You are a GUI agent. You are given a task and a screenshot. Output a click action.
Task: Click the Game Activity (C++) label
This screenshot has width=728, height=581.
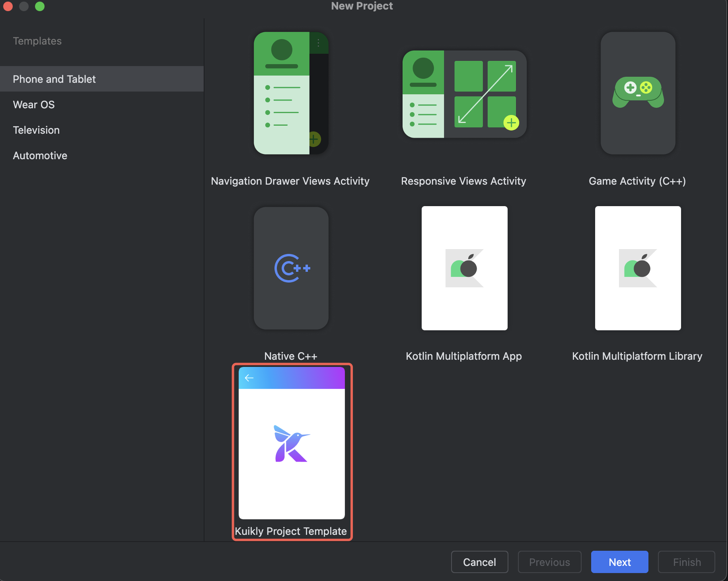click(x=637, y=181)
